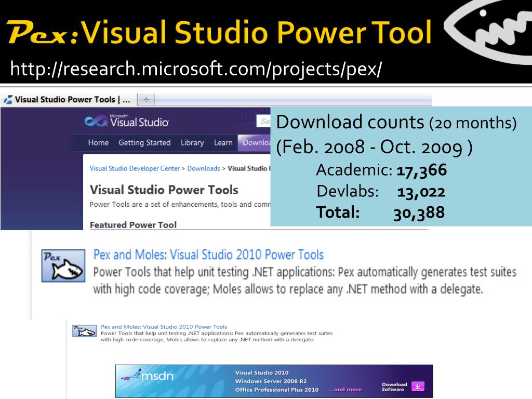Open the Getting Started menu item
This screenshot has width=532, height=399.
tap(144, 143)
